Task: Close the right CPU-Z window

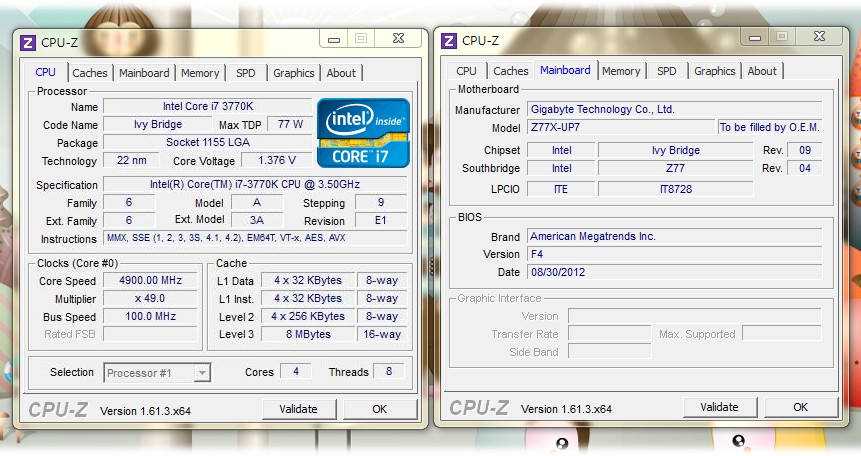Action: (819, 37)
